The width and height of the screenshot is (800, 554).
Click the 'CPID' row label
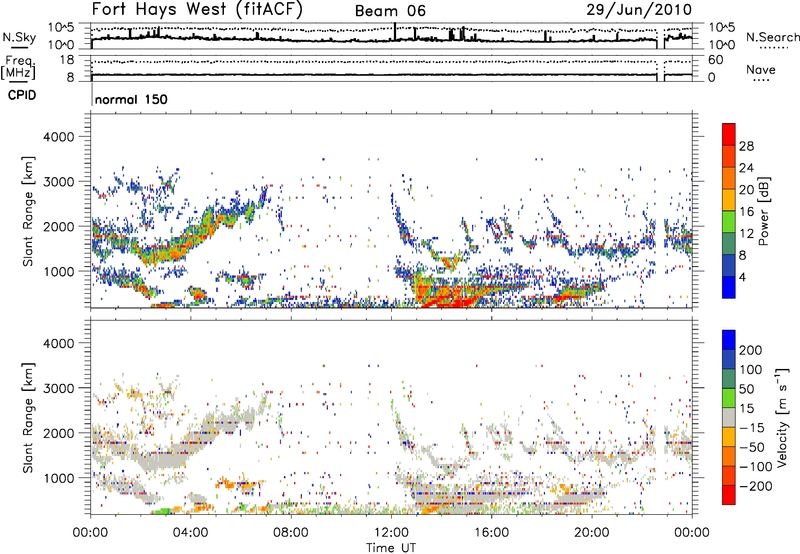pyautogui.click(x=22, y=95)
